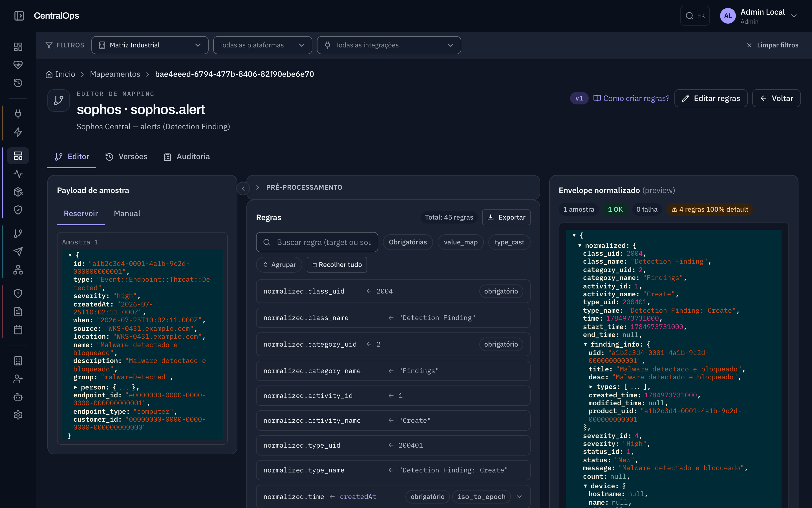The image size is (812, 508).
Task: Open the paper plane send icon in sidebar
Action: pos(18,252)
